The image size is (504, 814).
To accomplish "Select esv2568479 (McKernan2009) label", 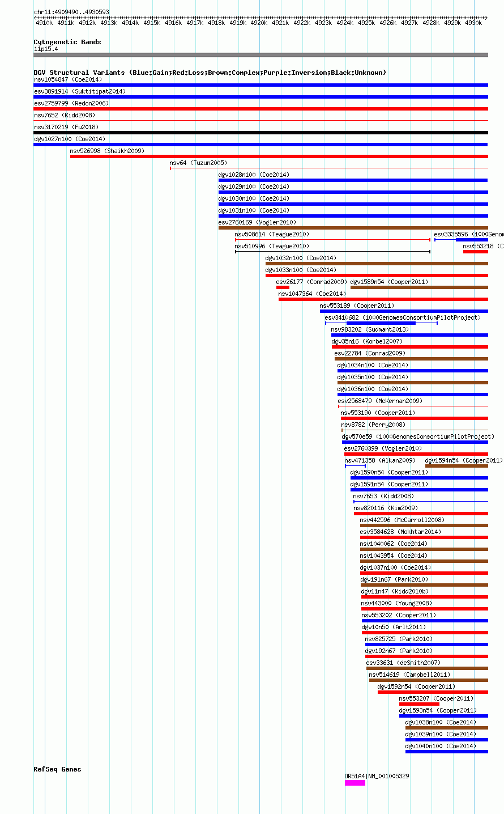I will 380,401.
